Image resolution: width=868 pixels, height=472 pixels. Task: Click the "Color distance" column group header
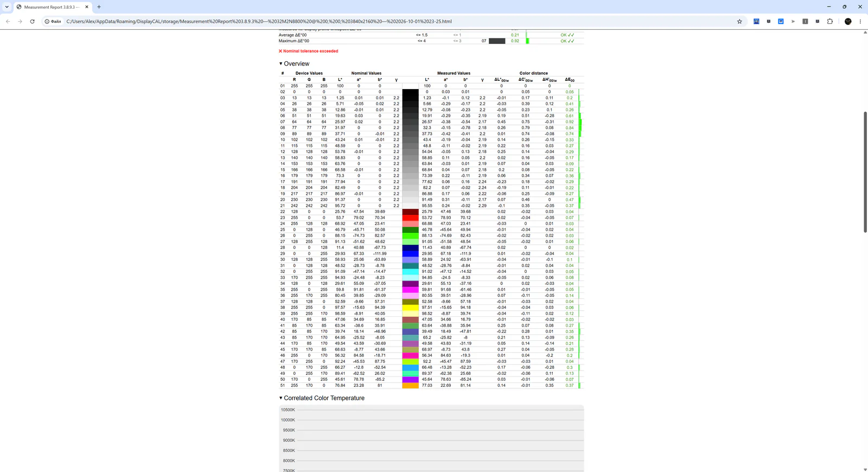tap(534, 73)
